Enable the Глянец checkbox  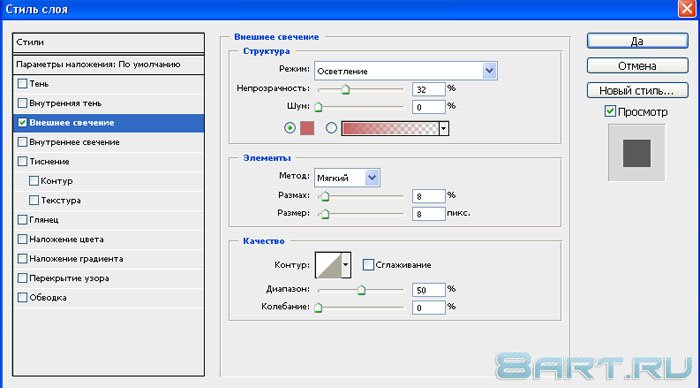(x=22, y=220)
